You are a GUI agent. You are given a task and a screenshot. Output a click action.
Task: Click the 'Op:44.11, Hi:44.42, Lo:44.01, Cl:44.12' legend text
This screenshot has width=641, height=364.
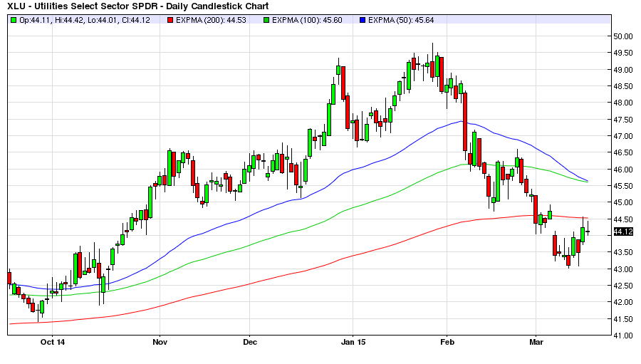point(85,20)
